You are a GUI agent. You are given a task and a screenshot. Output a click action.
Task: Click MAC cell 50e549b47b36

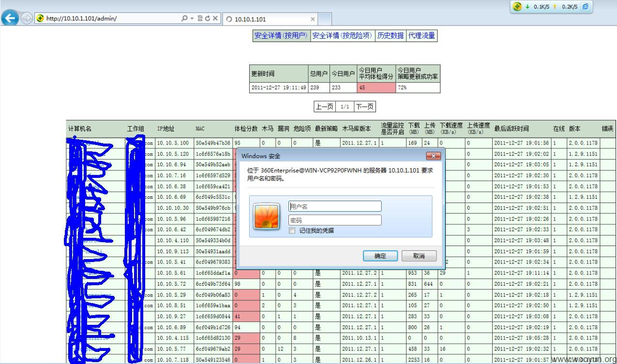click(213, 143)
